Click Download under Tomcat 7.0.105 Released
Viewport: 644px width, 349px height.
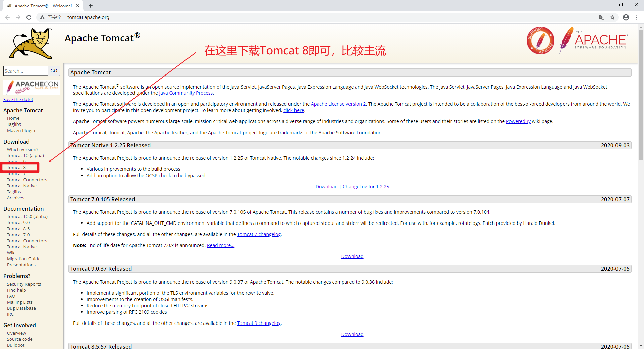(352, 256)
